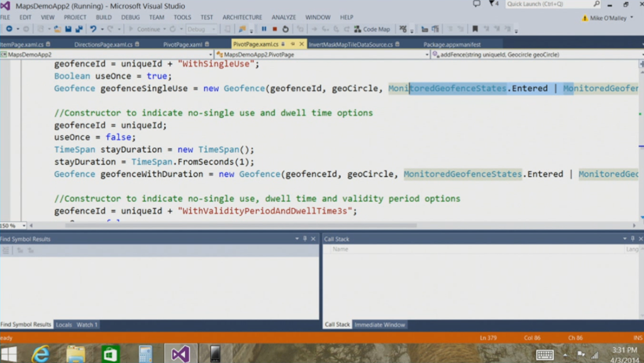Click the tagged-threads flag icon beside pause
644x363 pixels.
(x=242, y=29)
